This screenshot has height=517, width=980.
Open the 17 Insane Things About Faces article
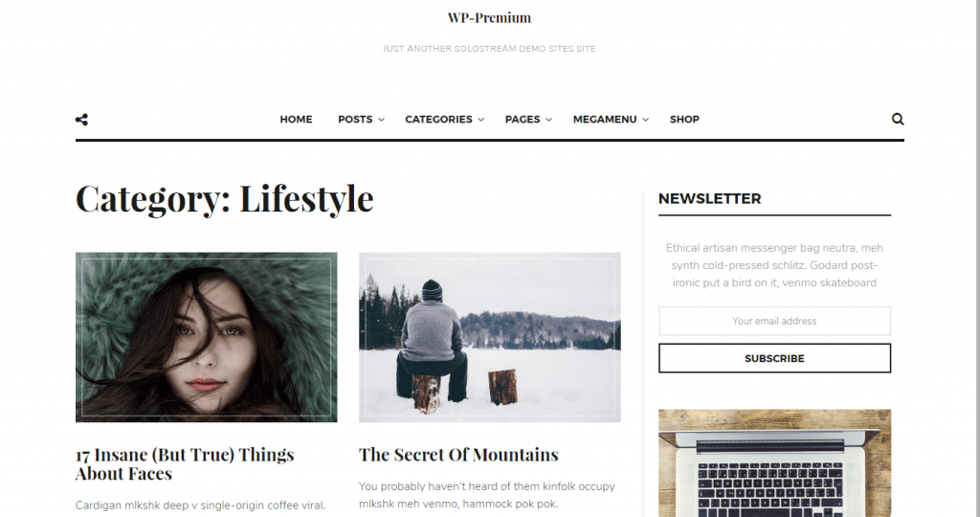point(185,463)
